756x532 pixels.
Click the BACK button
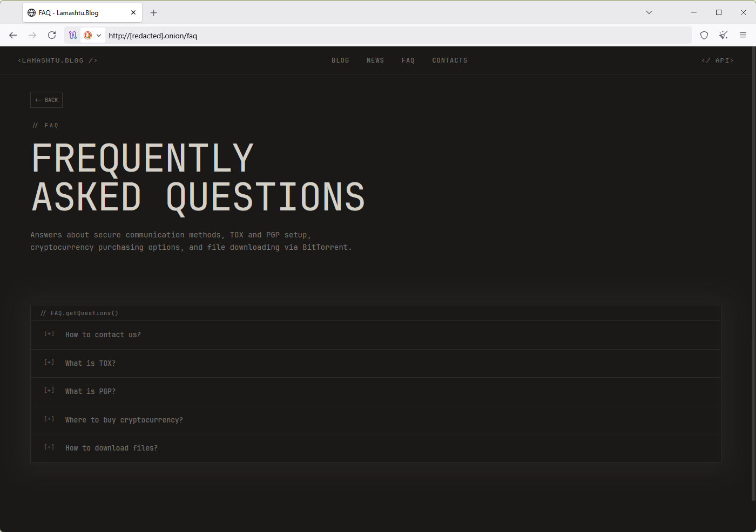46,100
